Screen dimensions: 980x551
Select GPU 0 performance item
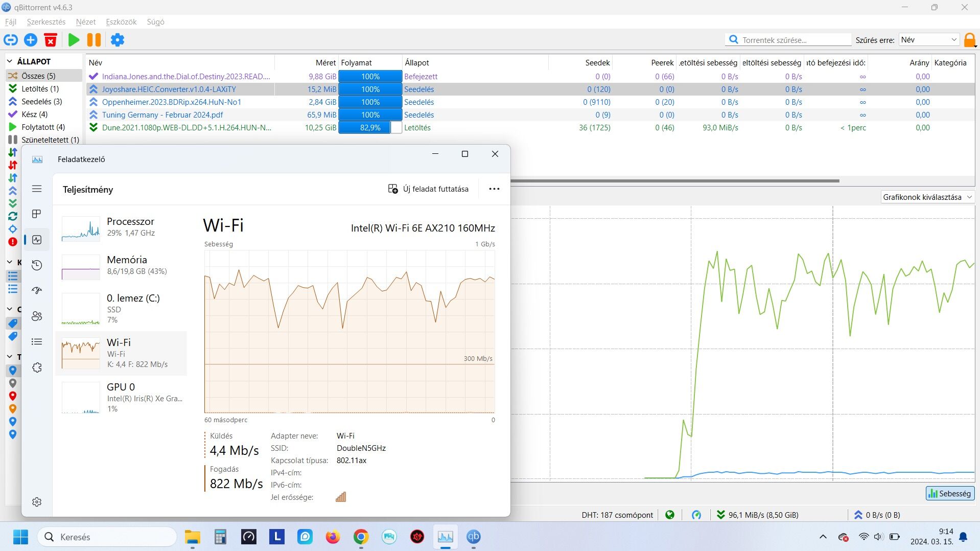tap(121, 398)
